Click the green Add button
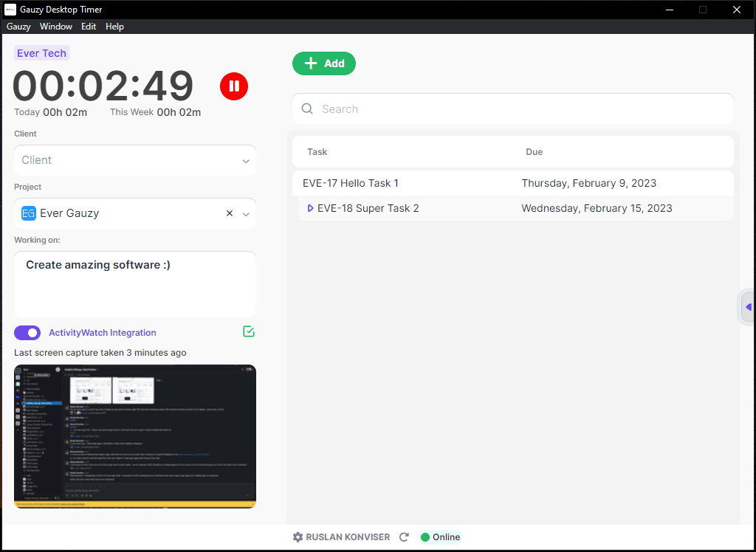Screen dimensions: 756x552 pos(324,63)
